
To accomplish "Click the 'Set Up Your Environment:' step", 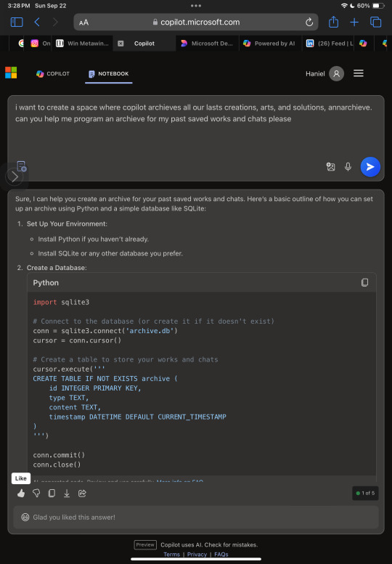I will [67, 224].
